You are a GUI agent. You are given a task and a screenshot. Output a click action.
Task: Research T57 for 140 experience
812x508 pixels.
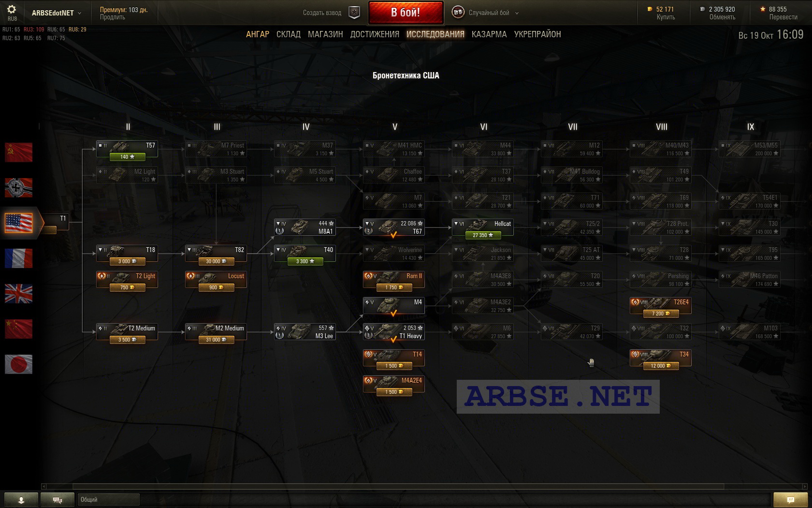click(x=127, y=157)
